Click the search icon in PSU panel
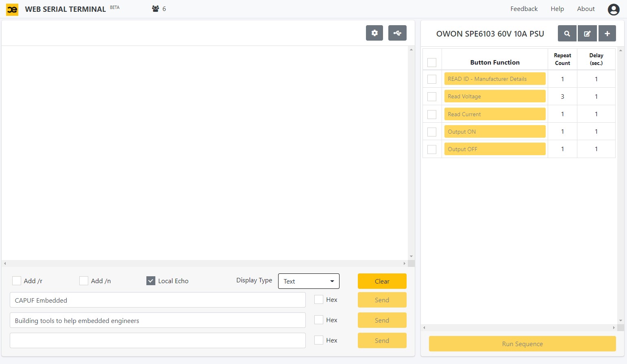 coord(567,34)
